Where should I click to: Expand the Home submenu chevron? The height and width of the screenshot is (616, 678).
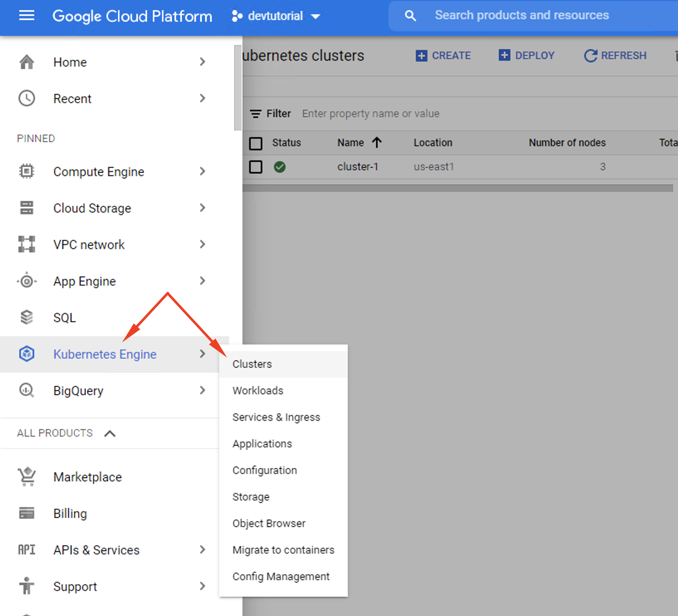pyautogui.click(x=202, y=62)
